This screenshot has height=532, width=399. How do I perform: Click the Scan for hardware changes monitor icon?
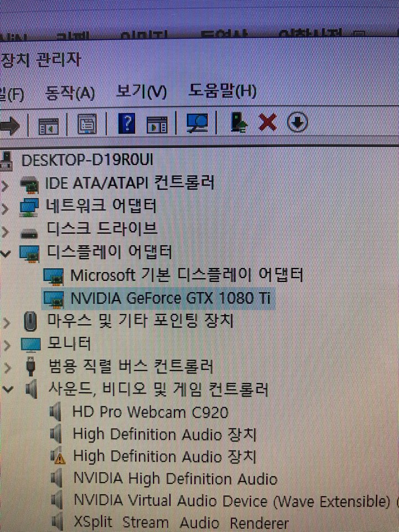[x=197, y=123]
